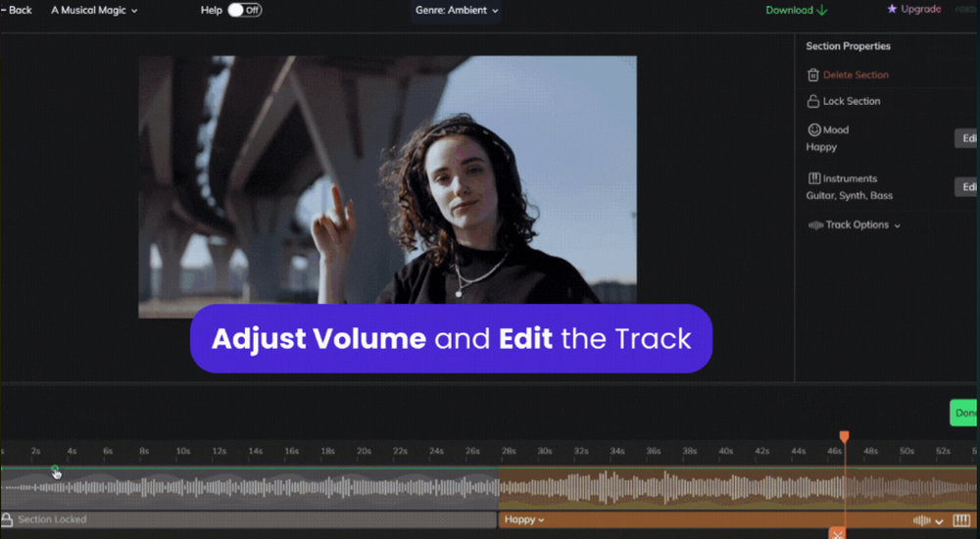Click Delete Section text
This screenshot has height=539, width=980.
856,74
